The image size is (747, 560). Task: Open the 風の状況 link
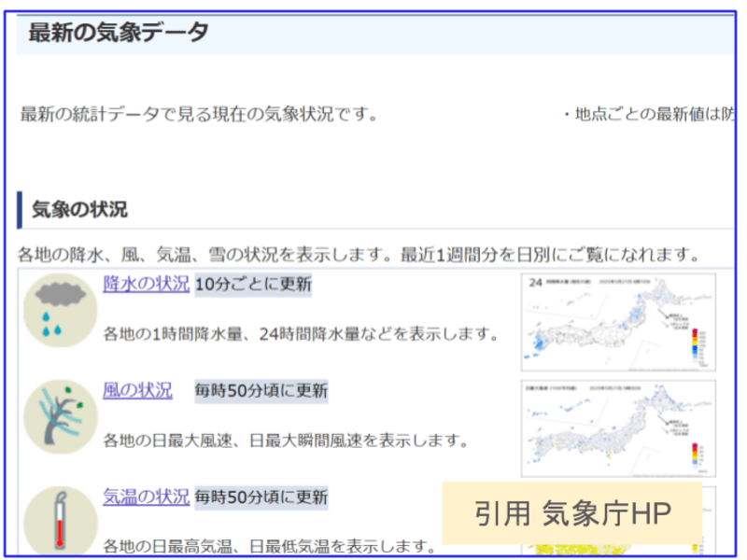coord(137,390)
